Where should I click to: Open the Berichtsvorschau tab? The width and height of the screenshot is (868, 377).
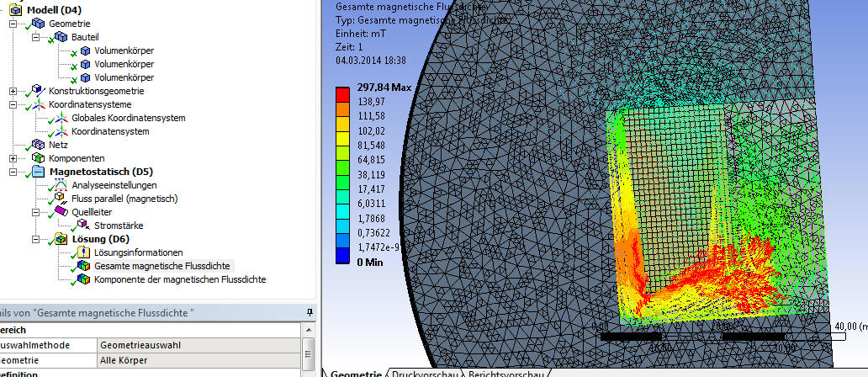[x=506, y=374]
